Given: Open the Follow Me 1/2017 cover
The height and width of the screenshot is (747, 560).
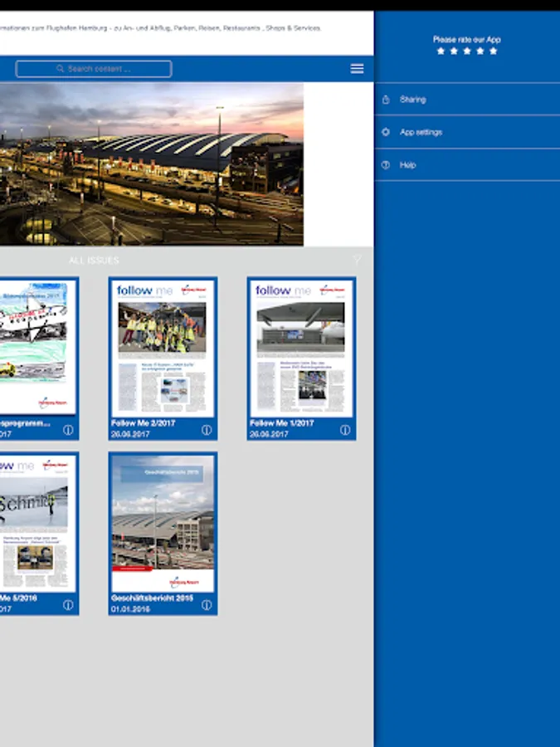Looking at the screenshot, I should [301, 348].
